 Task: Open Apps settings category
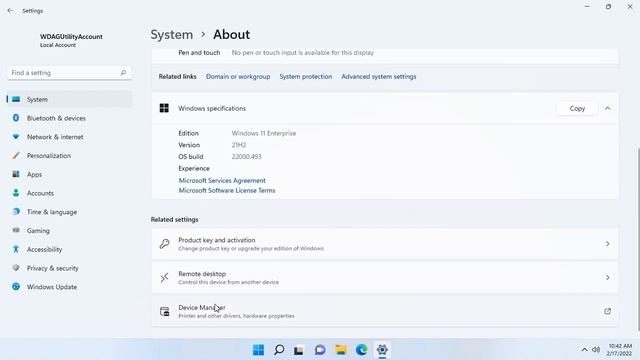69,174
